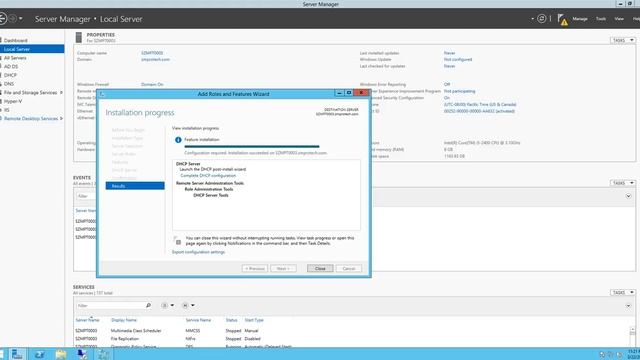
Task: Click the Windows Update Not configured link
Action: point(458,60)
